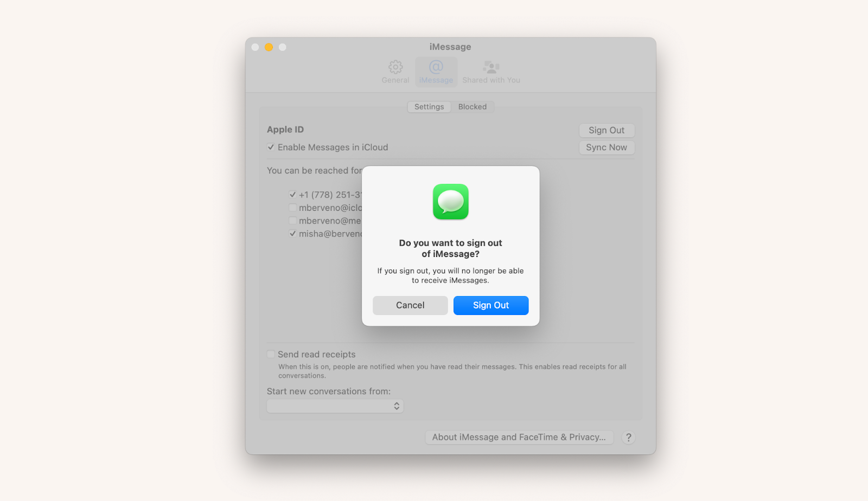
Task: Switch to the Settings segment
Action: (429, 107)
